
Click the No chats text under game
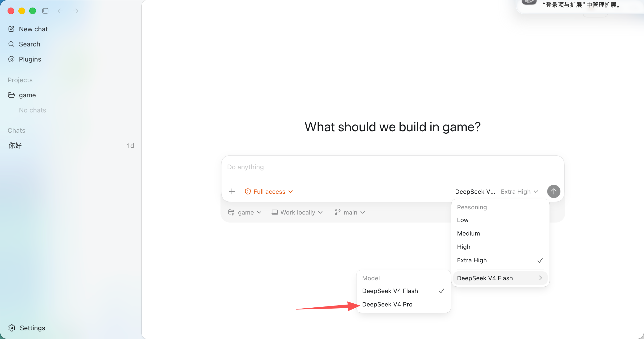pos(33,110)
